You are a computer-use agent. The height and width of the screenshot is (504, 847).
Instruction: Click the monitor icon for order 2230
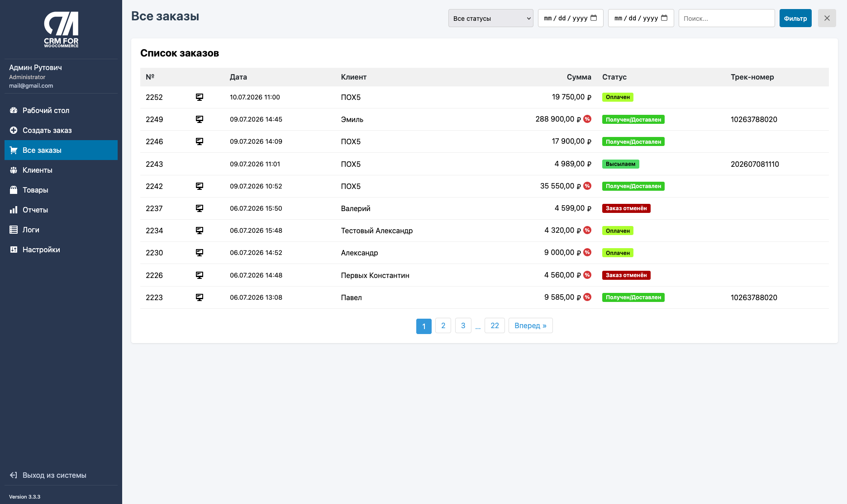click(x=200, y=253)
